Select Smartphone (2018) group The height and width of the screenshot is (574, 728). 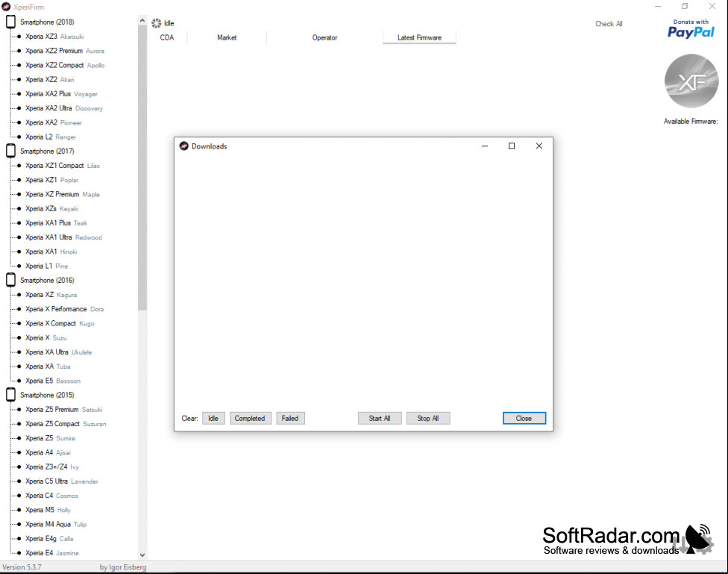click(x=47, y=22)
